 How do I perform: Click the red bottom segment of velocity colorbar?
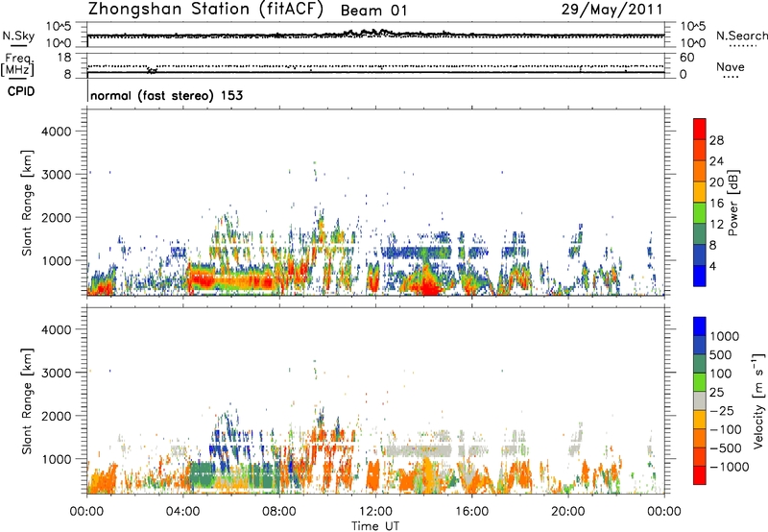[700, 475]
